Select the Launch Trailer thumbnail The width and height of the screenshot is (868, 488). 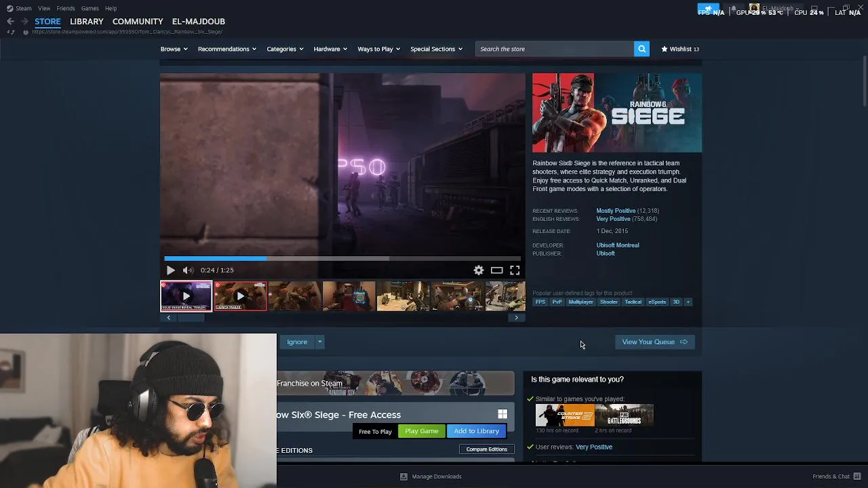coord(240,296)
